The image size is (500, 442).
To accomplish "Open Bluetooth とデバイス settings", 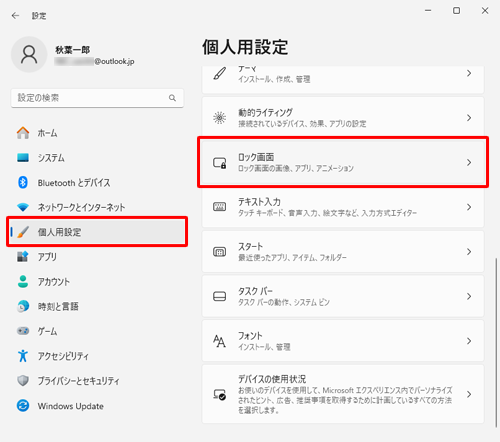I will click(x=97, y=182).
